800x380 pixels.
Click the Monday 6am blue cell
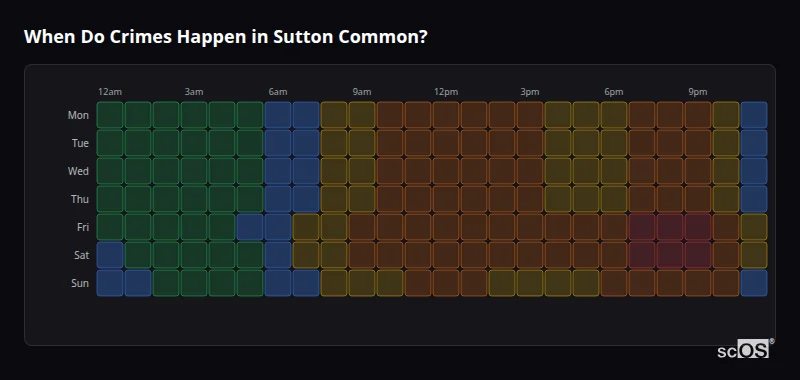click(x=278, y=115)
